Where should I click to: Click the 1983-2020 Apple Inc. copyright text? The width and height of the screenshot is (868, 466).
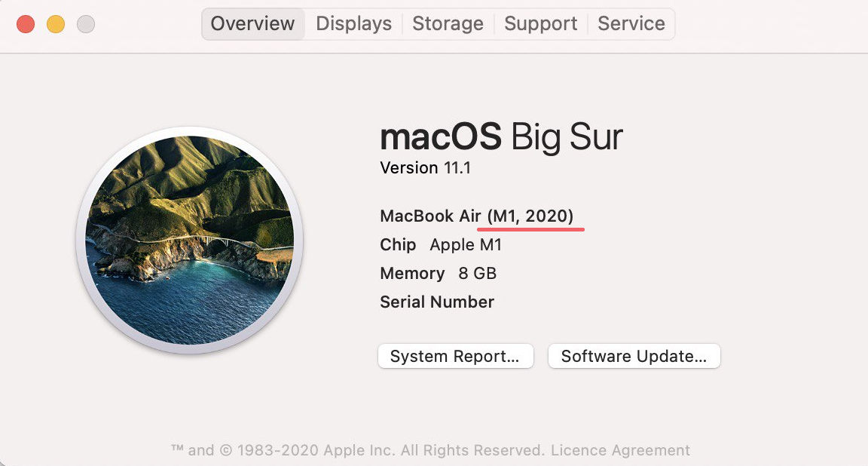coord(358,450)
